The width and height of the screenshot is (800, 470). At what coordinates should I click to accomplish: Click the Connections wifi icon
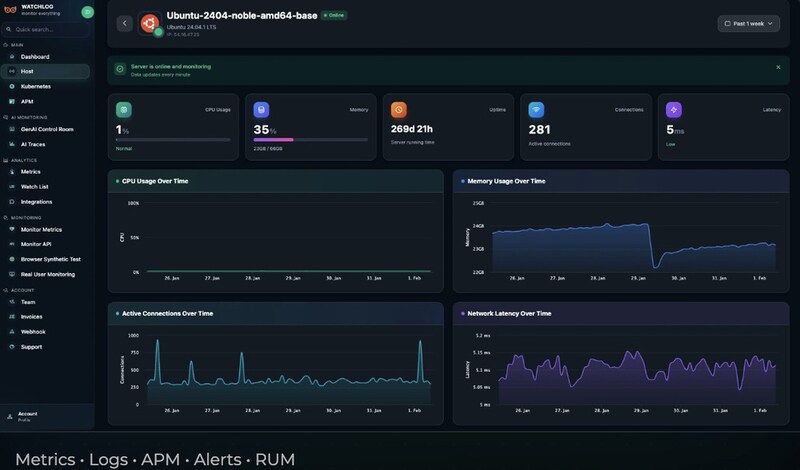click(x=536, y=110)
